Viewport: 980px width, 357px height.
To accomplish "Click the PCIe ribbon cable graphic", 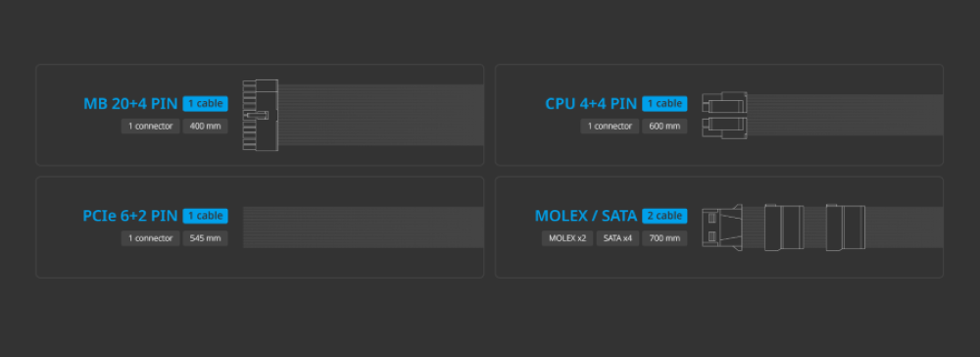I will (x=364, y=228).
